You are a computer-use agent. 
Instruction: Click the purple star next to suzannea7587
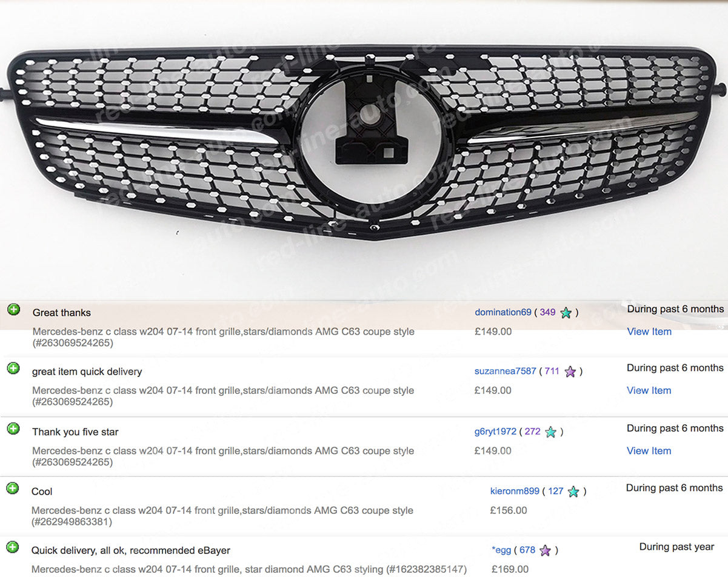[x=570, y=372]
